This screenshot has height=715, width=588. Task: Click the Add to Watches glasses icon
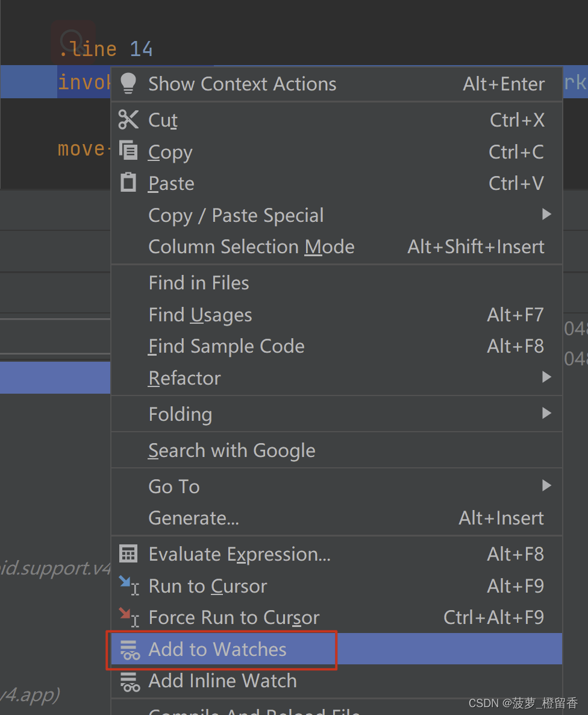tap(130, 649)
